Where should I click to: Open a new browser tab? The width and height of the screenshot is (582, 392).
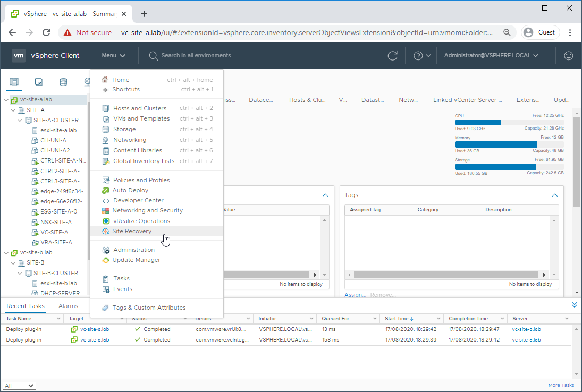pyautogui.click(x=144, y=14)
